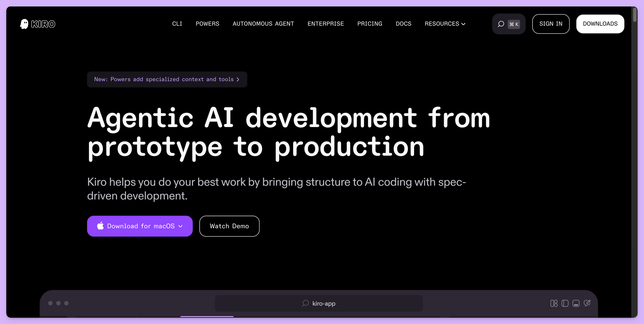Go to the Pricing page
The image size is (644, 324).
coord(370,24)
